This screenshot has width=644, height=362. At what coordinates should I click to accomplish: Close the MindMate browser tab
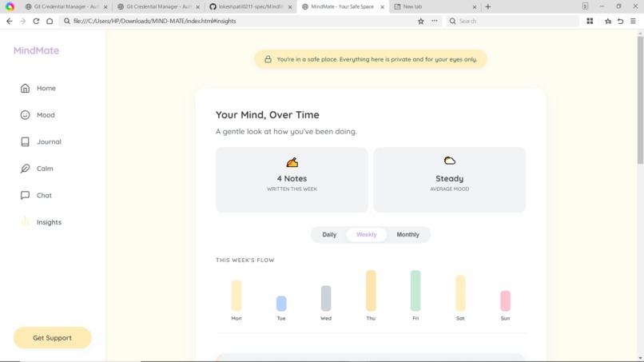[x=383, y=7]
